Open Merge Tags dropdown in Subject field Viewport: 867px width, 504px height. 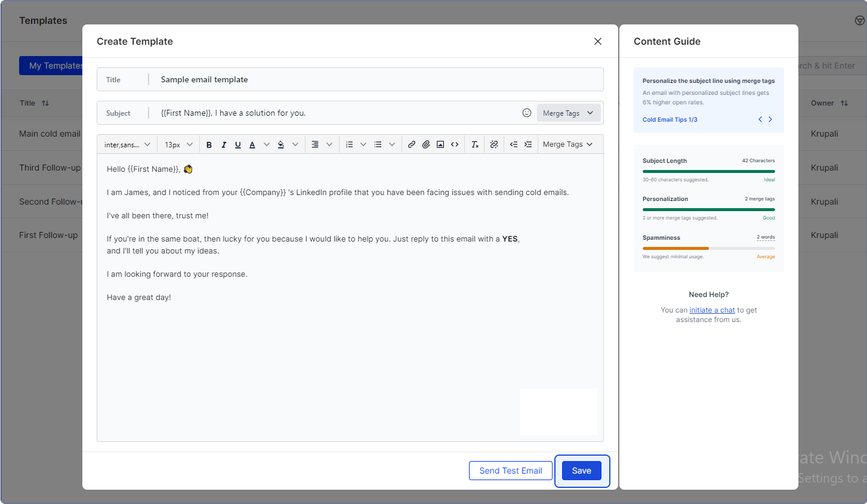[569, 113]
